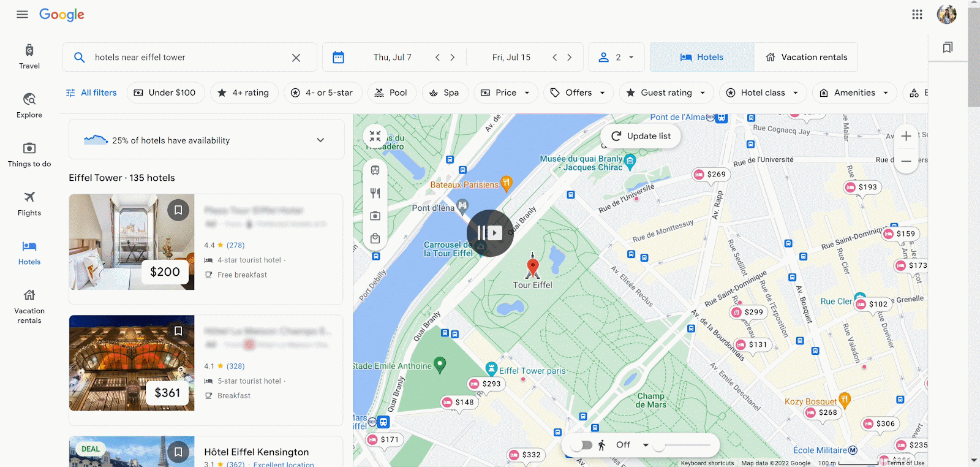Clear the hotel search text
980x467 pixels.
point(296,58)
